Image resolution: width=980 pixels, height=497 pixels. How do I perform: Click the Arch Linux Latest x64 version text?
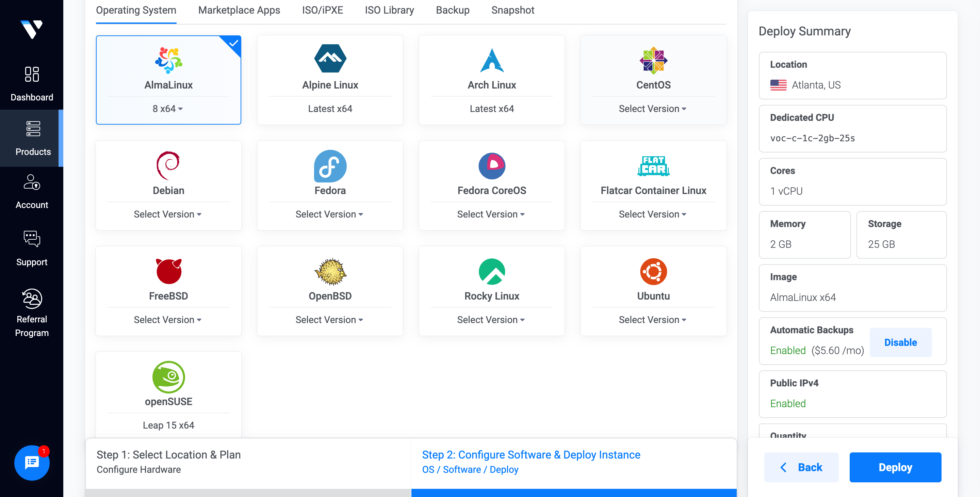(x=492, y=109)
